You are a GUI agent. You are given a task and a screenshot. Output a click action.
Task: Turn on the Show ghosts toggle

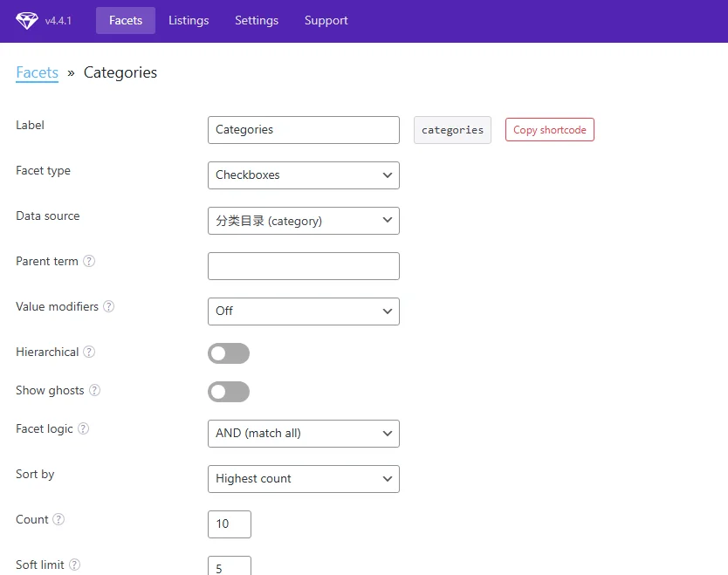[229, 392]
